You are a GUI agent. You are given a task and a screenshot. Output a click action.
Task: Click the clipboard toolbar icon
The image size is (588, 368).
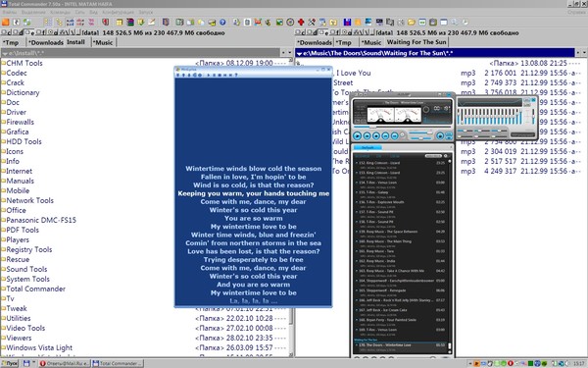click(x=433, y=23)
